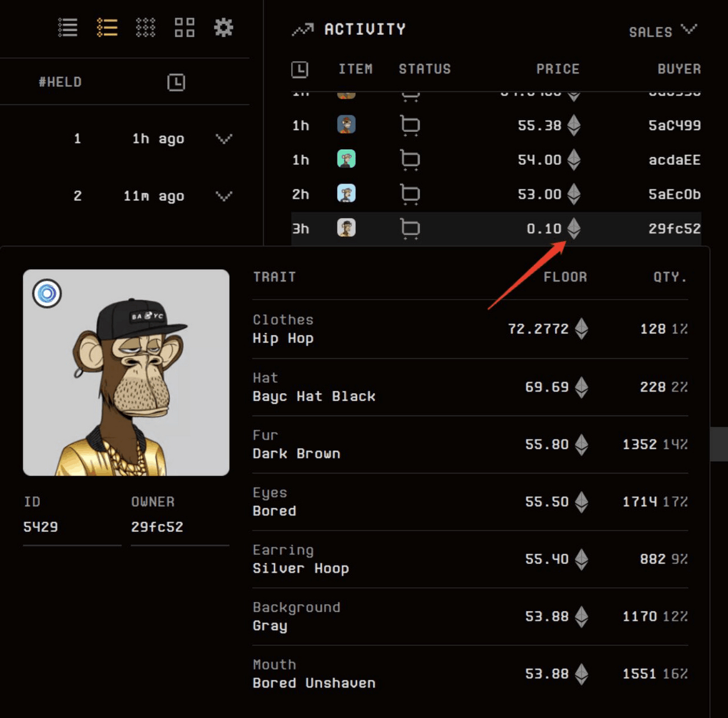Open ape thumbnail in 0.10 sale row
The height and width of the screenshot is (718, 728).
tap(346, 228)
